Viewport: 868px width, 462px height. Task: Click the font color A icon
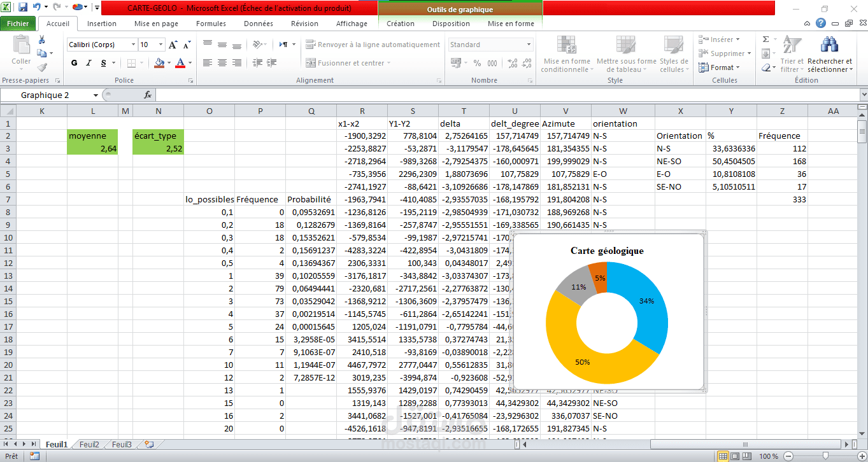point(180,63)
